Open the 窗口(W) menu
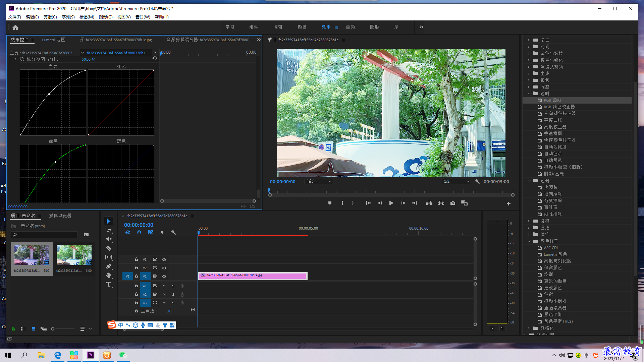Image resolution: width=644 pixels, height=362 pixels. pos(143,17)
